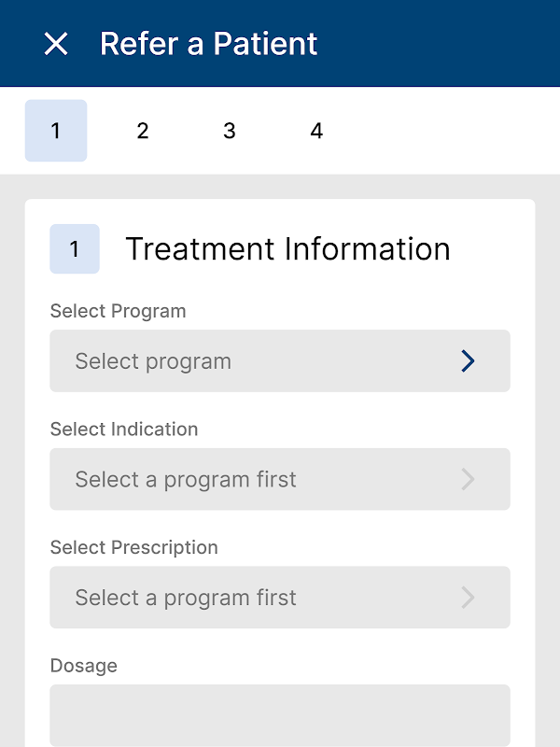Expand the Select Prescription dropdown field

(x=280, y=598)
